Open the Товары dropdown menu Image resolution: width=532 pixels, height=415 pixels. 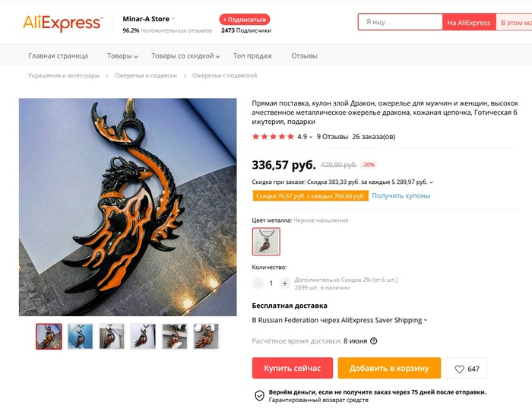(x=122, y=56)
